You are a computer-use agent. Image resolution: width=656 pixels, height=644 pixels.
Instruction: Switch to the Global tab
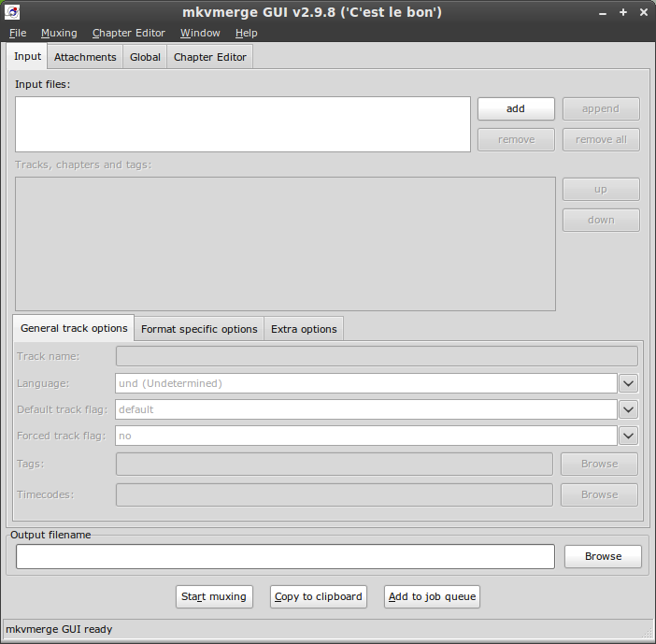coord(145,57)
